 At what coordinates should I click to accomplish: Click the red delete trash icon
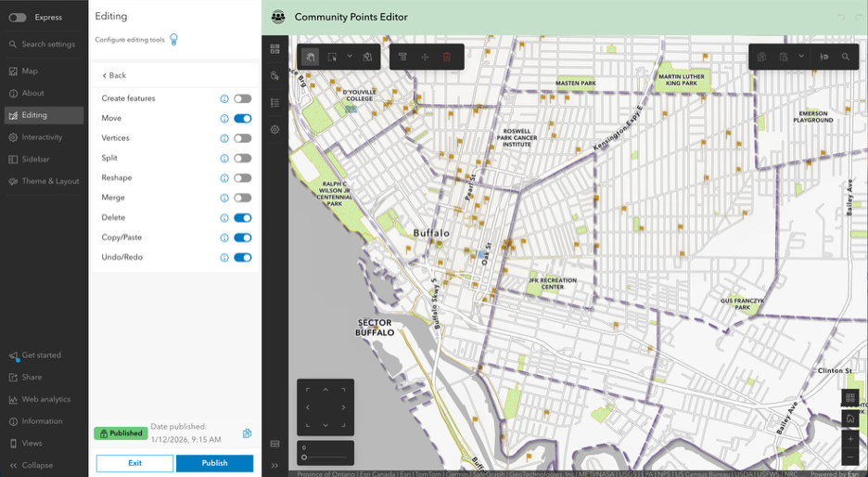coord(447,57)
